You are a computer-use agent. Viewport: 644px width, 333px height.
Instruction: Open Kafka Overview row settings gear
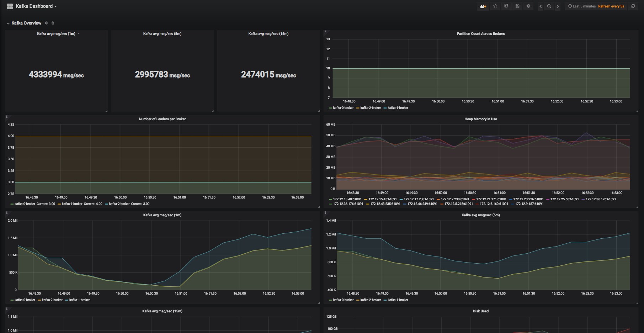pyautogui.click(x=46, y=23)
